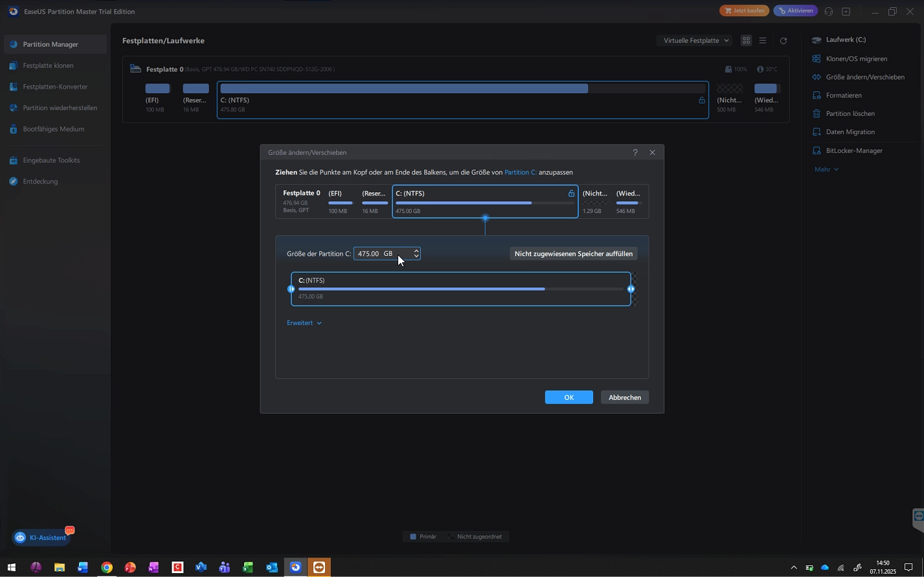
Task: Click the refresh icon in Festplatten/Laufwerke header
Action: click(783, 41)
